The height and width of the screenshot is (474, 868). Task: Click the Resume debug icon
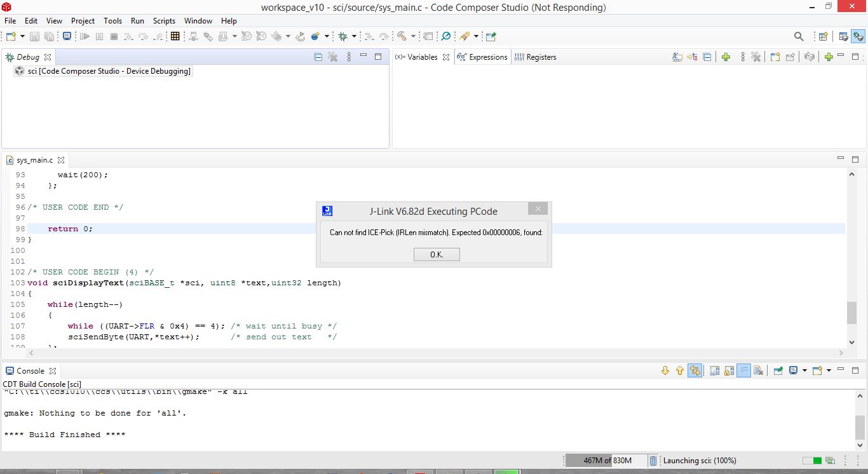point(85,36)
